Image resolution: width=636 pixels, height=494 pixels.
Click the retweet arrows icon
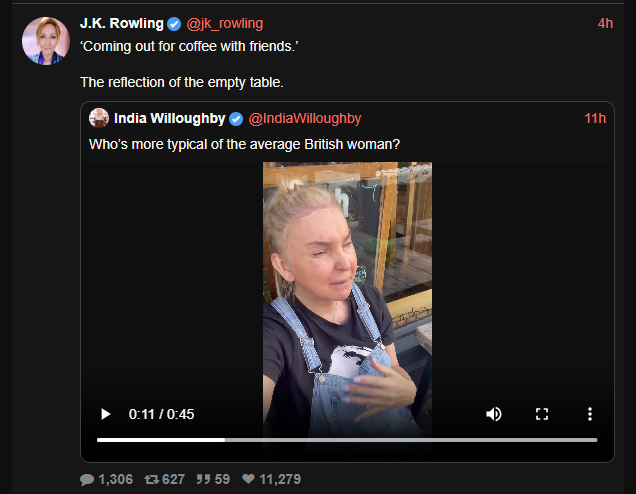coord(152,479)
